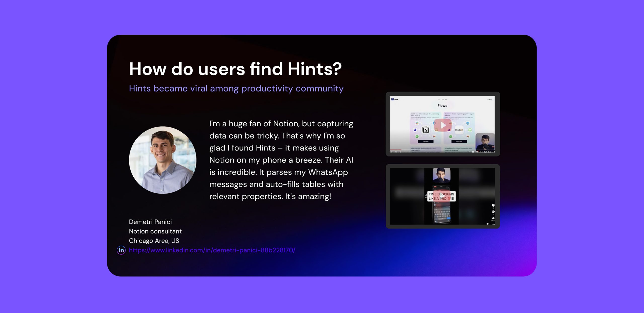This screenshot has height=313, width=644.
Task: Click the TIME BLOCKING LIKE A PRO caption
Action: pyautogui.click(x=441, y=196)
